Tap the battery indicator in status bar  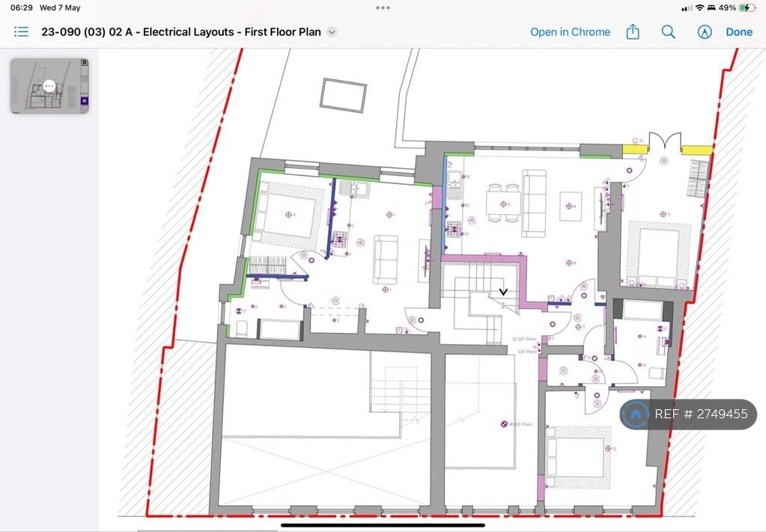747,7
